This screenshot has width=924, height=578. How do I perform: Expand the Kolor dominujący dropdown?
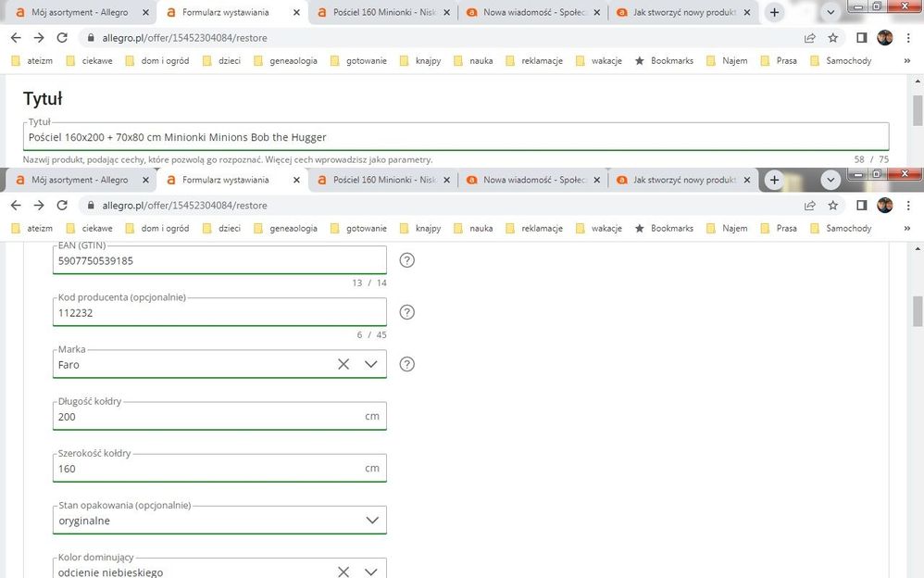pos(370,572)
